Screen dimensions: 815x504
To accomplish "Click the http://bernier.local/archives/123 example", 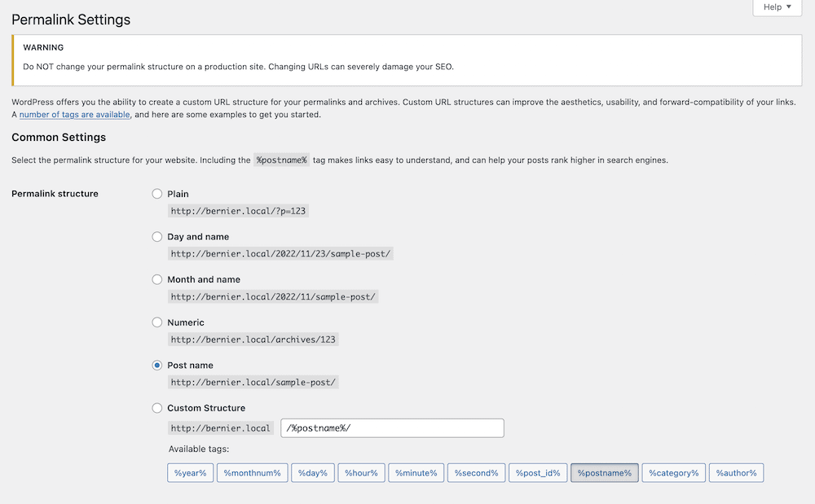I will 253,340.
